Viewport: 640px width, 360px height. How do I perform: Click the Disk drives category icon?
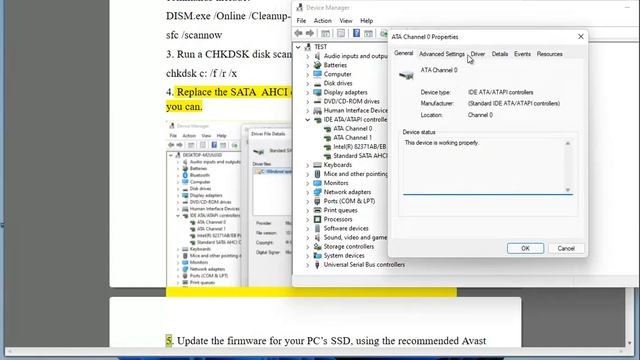(x=317, y=83)
